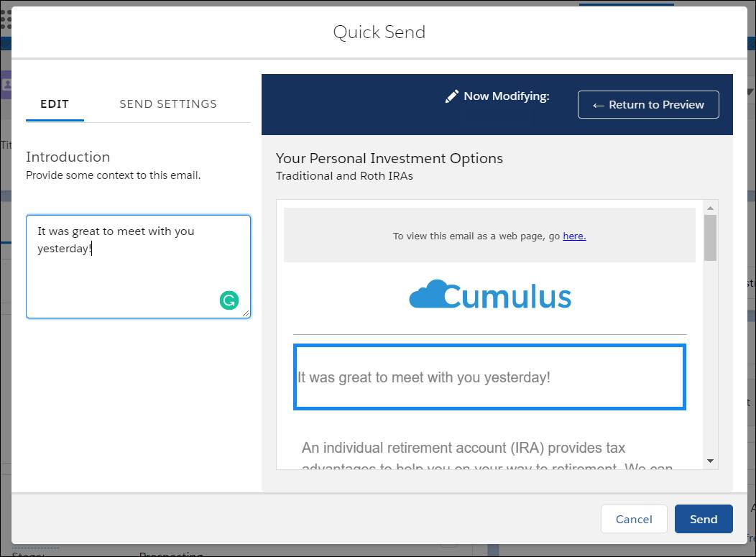Click Send to deliver the email
Image resolution: width=756 pixels, height=557 pixels.
point(703,519)
